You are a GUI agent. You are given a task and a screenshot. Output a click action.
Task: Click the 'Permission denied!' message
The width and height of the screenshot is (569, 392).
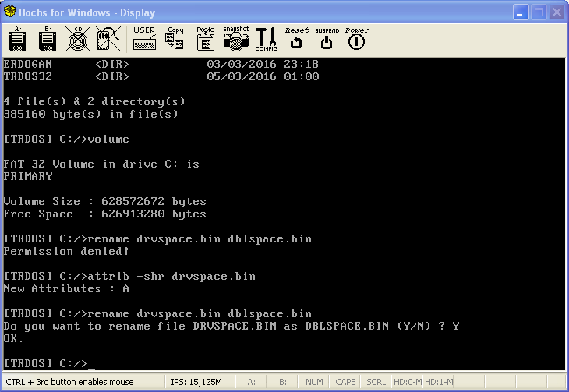tap(66, 251)
